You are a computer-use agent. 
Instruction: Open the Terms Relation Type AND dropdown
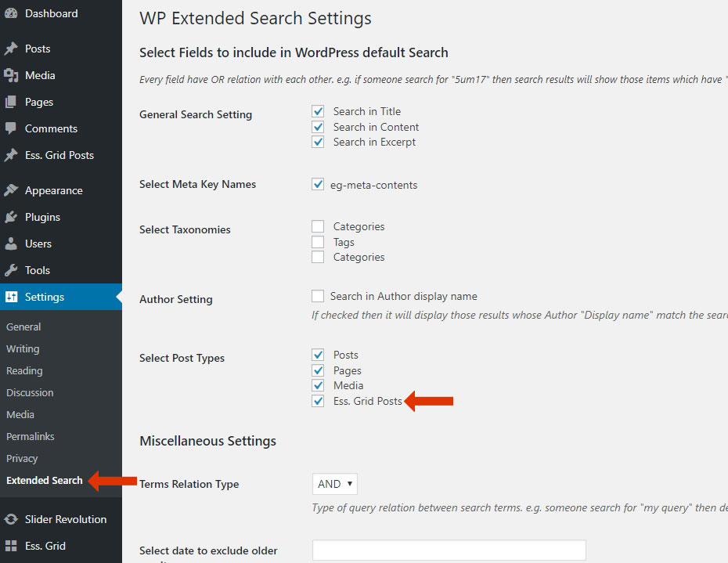[x=335, y=484]
